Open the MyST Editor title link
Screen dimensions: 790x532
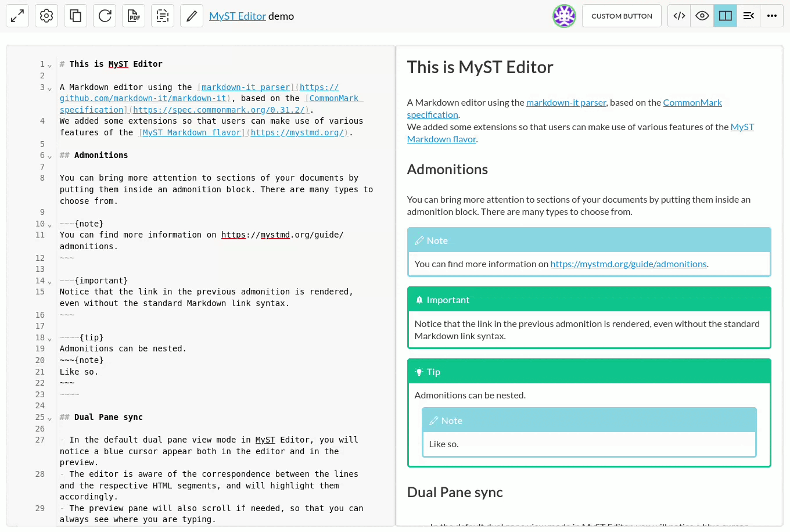coord(238,16)
